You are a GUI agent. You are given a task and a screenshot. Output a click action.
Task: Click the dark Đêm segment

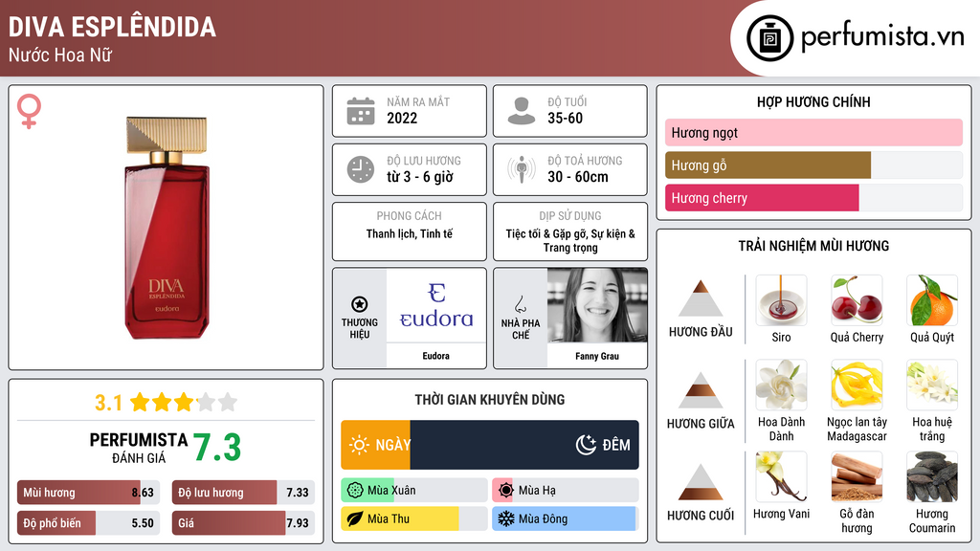pos(524,445)
